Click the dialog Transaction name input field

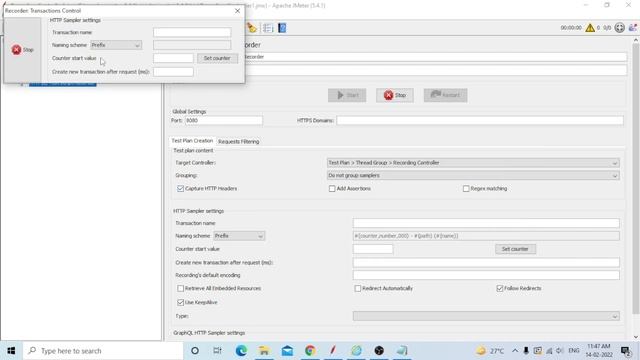click(x=192, y=32)
